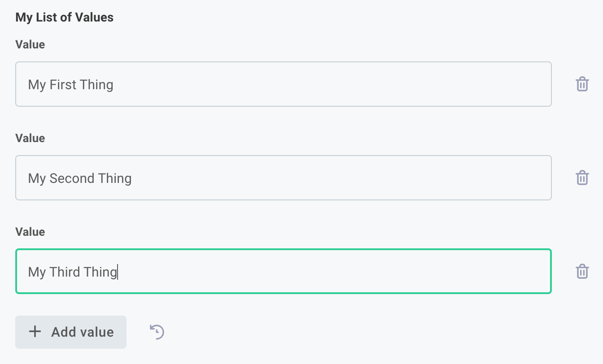Click the Add value button
This screenshot has height=364, width=603.
tap(70, 332)
